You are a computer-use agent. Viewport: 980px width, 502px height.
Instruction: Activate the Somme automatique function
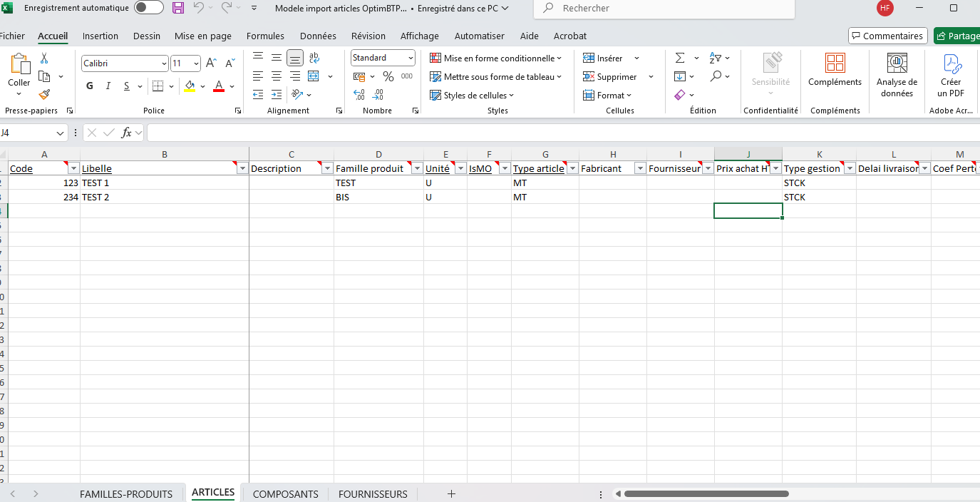(x=681, y=57)
